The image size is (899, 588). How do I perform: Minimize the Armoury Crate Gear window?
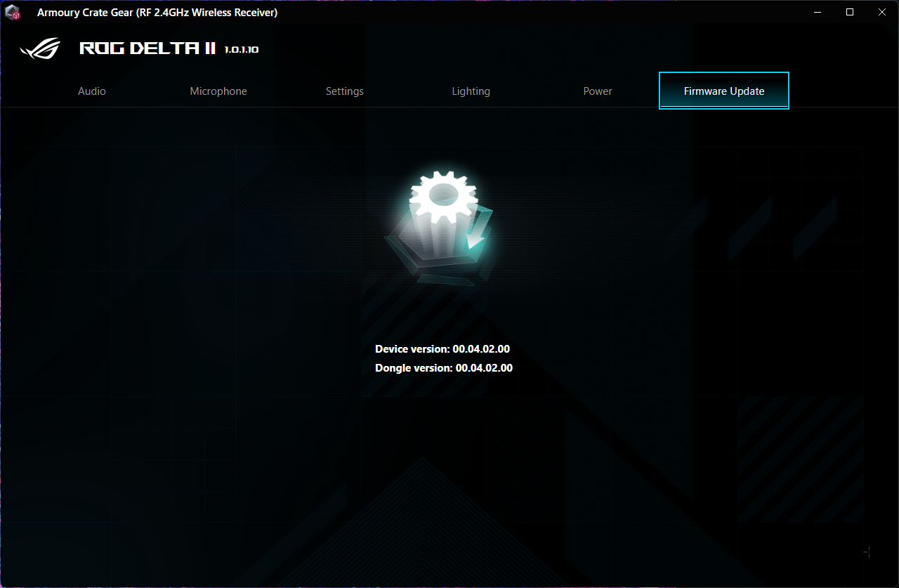(818, 12)
